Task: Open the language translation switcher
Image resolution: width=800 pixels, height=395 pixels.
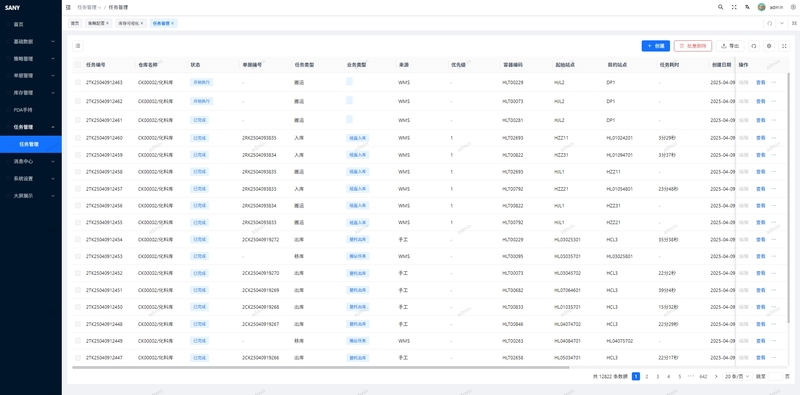Action: [747, 7]
